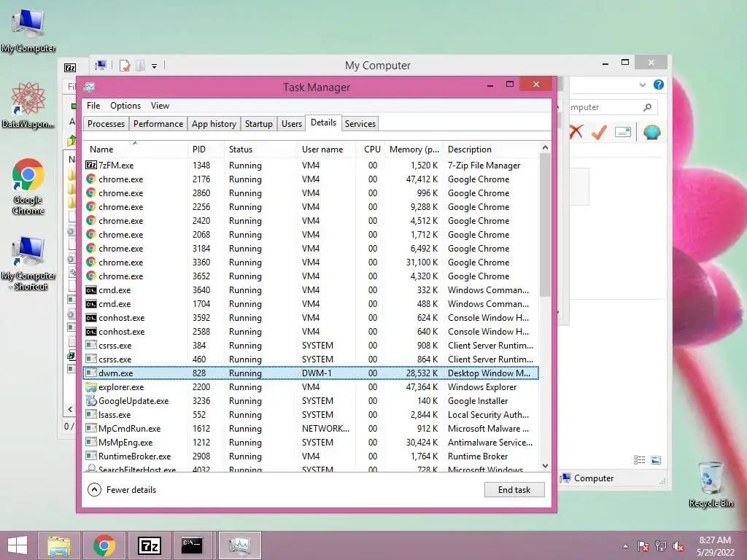The image size is (747, 560).
Task: Sort by the PID column header
Action: (206, 149)
